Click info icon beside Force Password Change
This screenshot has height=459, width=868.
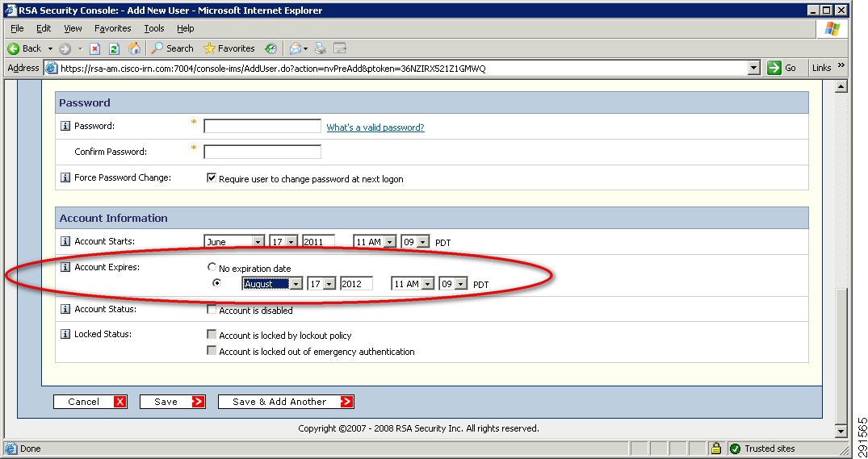[65, 178]
